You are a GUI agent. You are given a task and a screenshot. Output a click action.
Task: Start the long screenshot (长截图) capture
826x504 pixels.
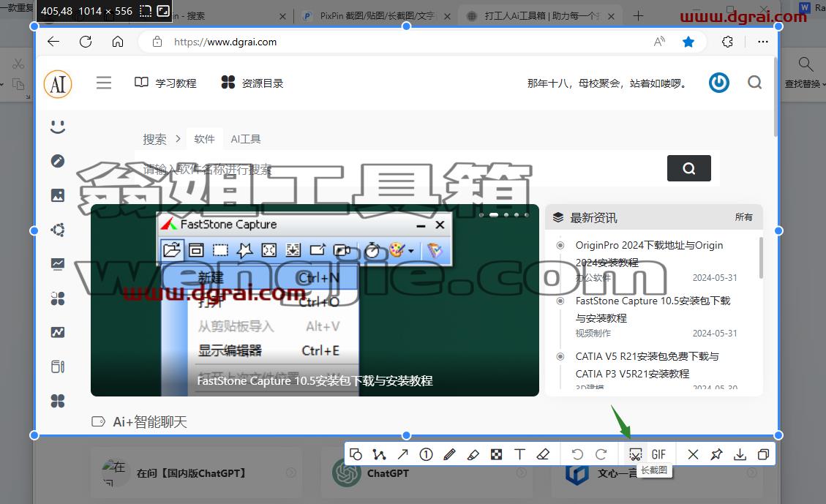pyautogui.click(x=635, y=454)
